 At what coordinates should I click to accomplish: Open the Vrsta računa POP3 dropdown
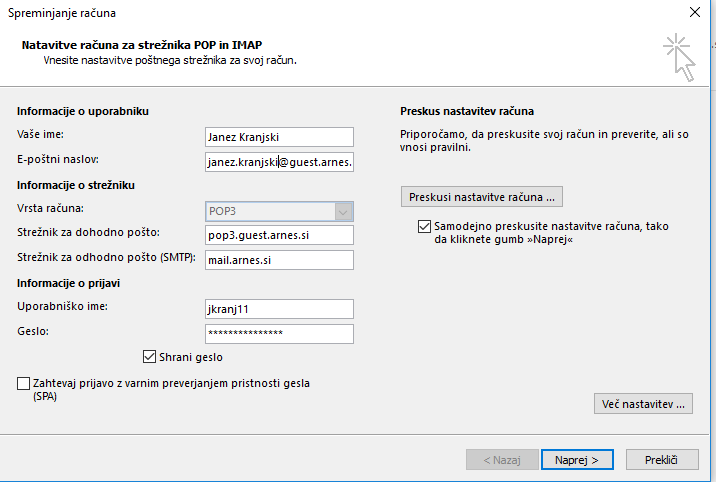pyautogui.click(x=279, y=211)
